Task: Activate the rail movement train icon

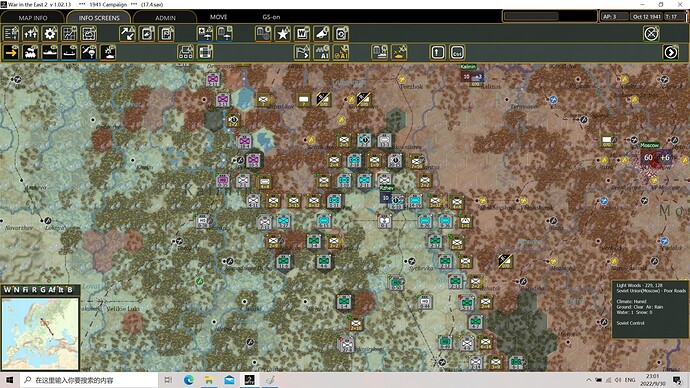Action: [30, 52]
